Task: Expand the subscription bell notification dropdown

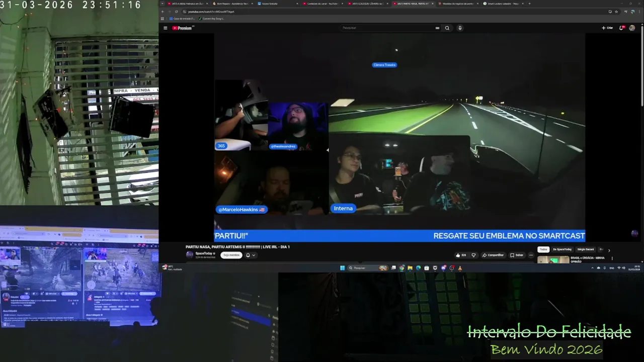Action: point(250,255)
